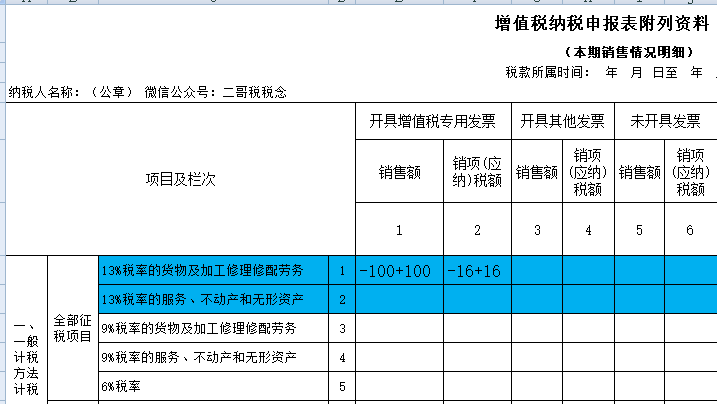Click 销售额 under 未开具发票
This screenshot has width=717, height=404.
639,172
